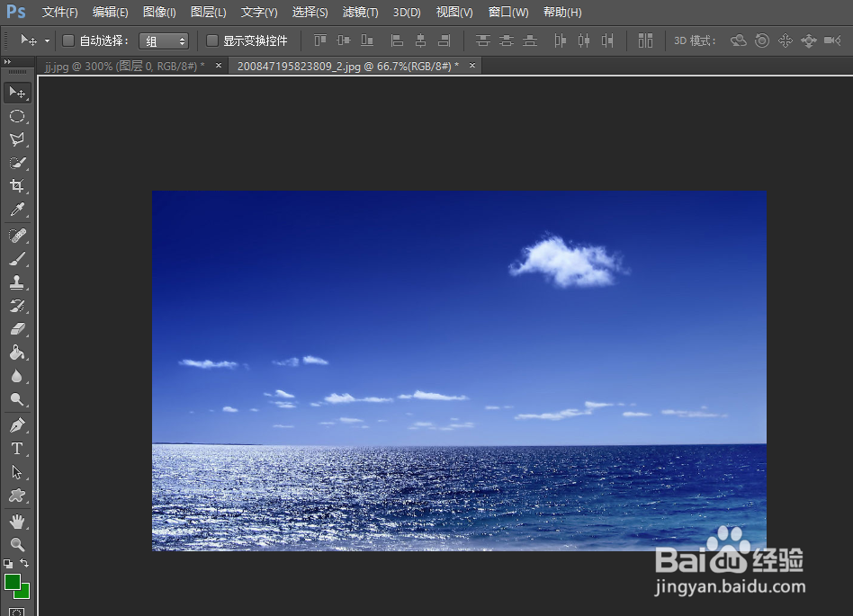Image resolution: width=853 pixels, height=616 pixels.
Task: Enable the 显示变换控件 checkbox
Action: click(212, 40)
